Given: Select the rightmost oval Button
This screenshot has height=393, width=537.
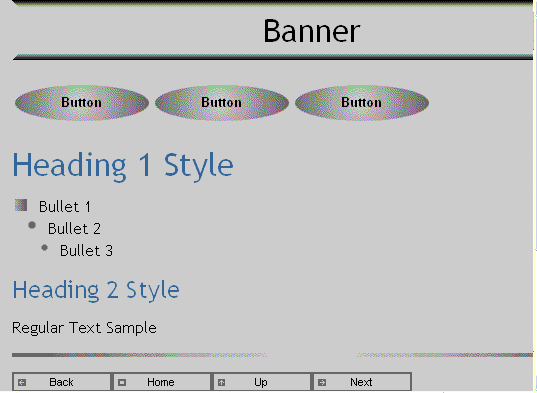Looking at the screenshot, I should tap(362, 103).
